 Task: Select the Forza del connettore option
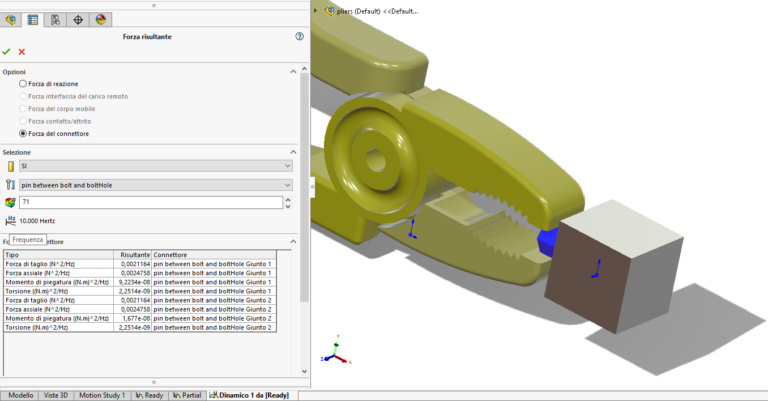pyautogui.click(x=24, y=132)
